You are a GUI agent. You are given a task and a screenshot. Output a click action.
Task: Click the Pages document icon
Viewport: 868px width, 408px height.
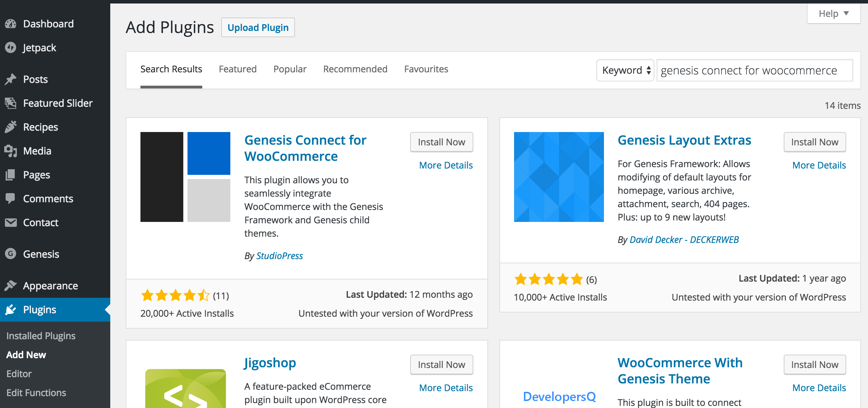tap(11, 175)
